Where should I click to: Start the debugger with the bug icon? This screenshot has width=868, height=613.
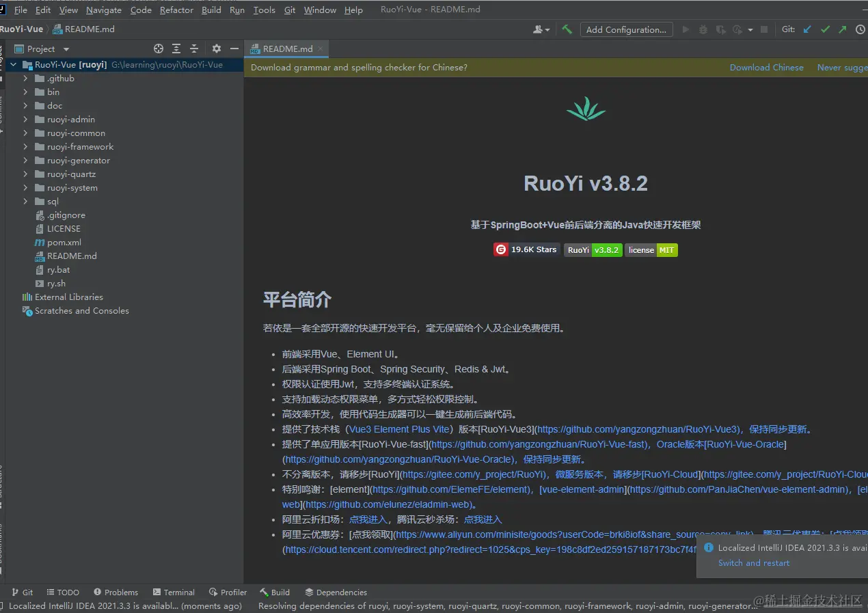pyautogui.click(x=703, y=29)
